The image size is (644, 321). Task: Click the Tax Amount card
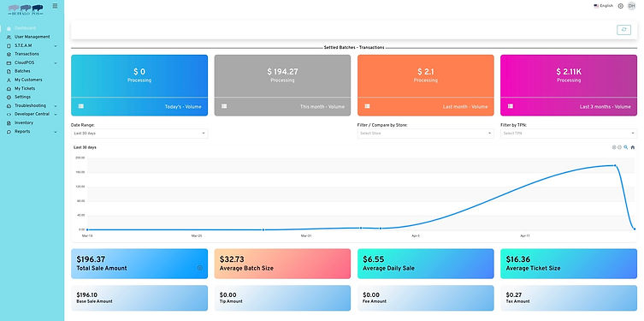(x=569, y=298)
